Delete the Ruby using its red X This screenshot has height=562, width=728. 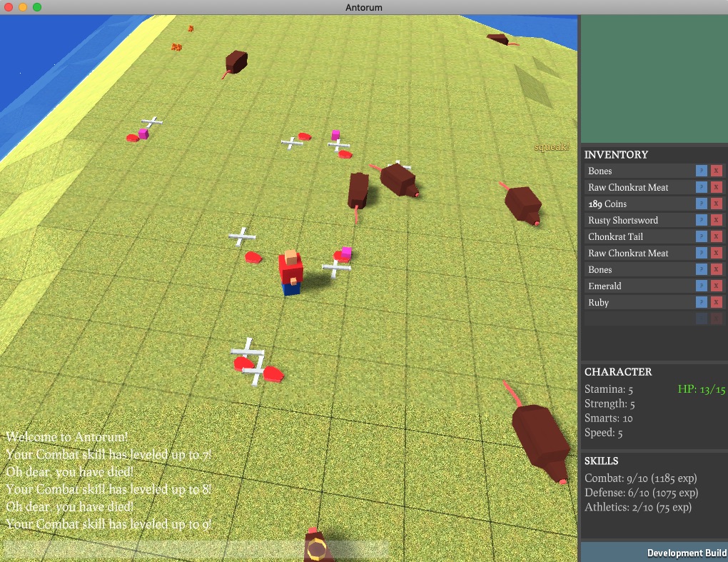(716, 303)
